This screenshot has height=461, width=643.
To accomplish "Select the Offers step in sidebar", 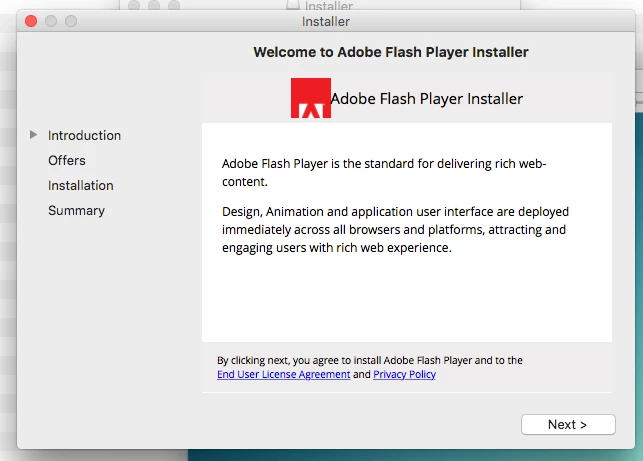I will [x=67, y=160].
